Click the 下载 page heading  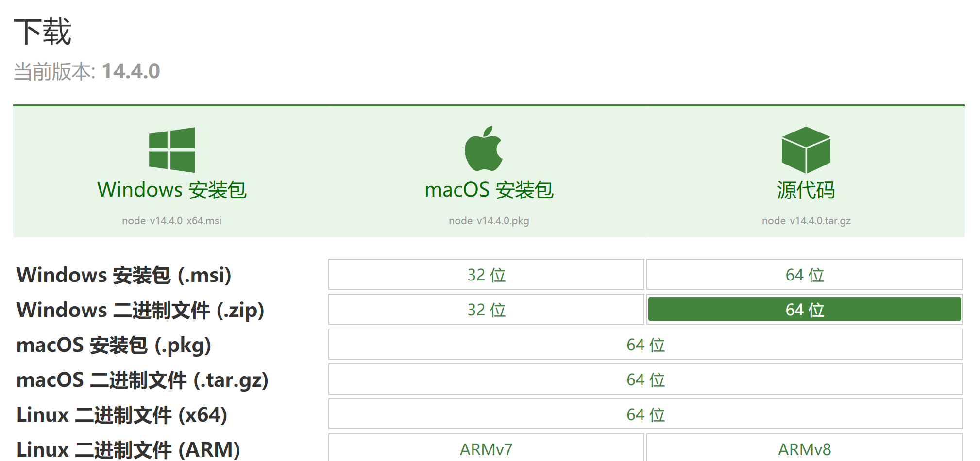[43, 32]
